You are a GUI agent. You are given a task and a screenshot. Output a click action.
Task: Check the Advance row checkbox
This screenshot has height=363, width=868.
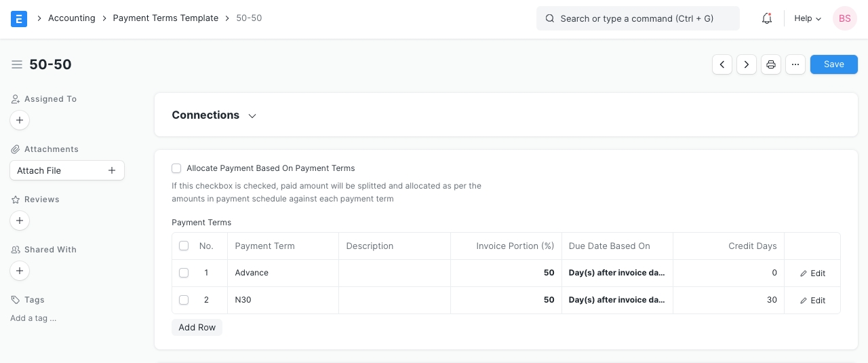pos(184,273)
